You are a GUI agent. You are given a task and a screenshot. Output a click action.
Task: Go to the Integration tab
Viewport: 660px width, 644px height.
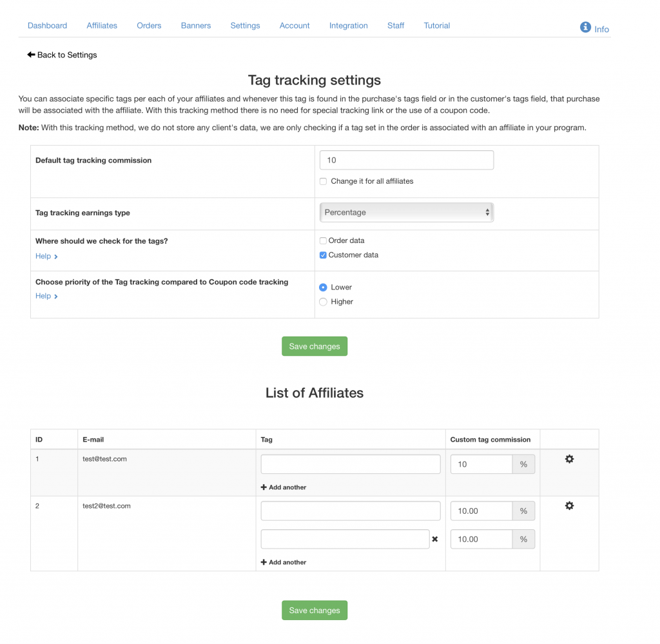349,26
